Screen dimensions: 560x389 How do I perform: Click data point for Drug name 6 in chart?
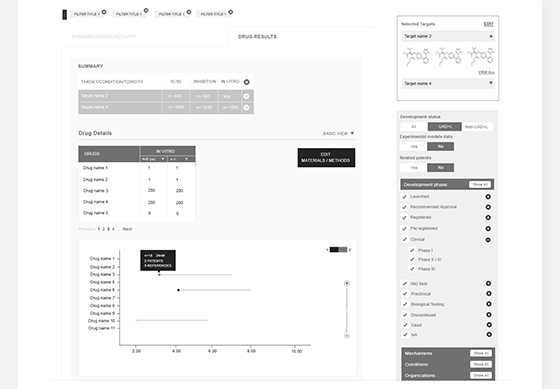[179, 290]
